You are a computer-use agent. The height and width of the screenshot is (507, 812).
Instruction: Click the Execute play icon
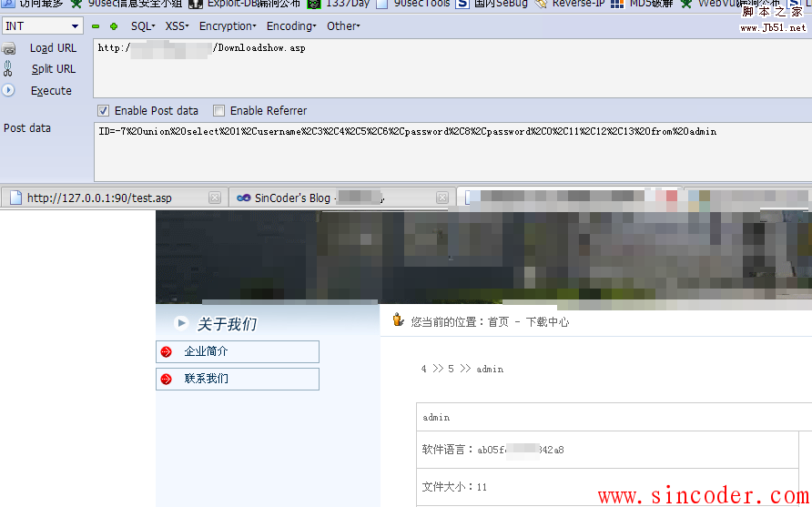click(x=8, y=90)
